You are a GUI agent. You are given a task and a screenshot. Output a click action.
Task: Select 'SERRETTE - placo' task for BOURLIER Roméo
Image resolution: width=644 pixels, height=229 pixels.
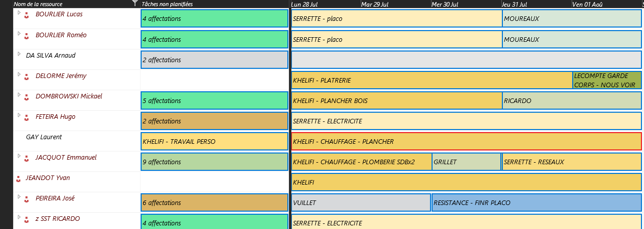point(396,39)
